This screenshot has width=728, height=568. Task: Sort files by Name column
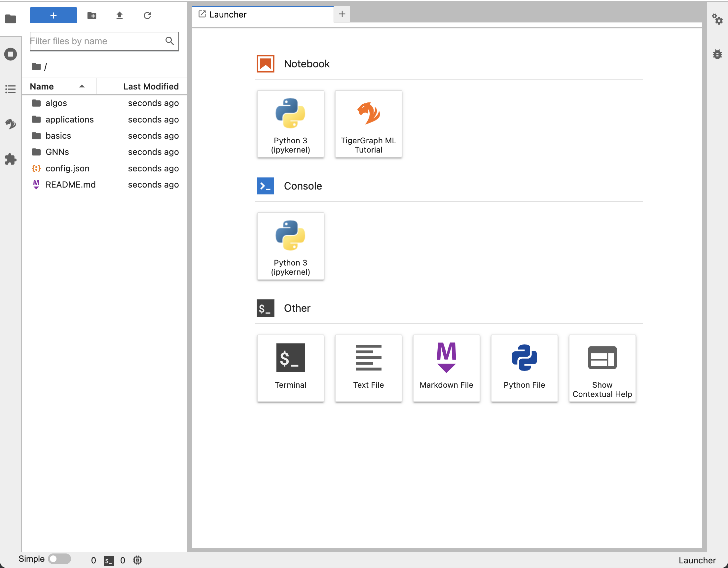pos(41,86)
